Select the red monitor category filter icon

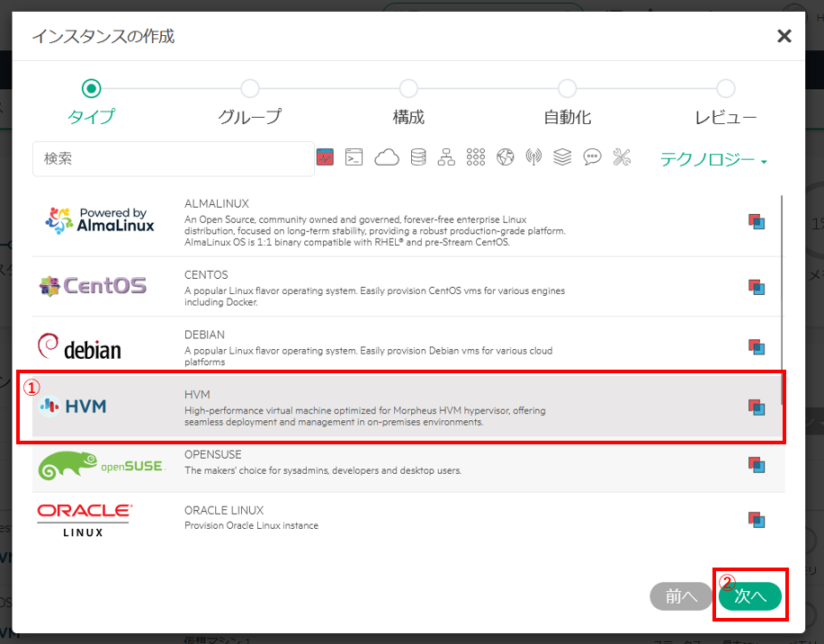(x=325, y=157)
